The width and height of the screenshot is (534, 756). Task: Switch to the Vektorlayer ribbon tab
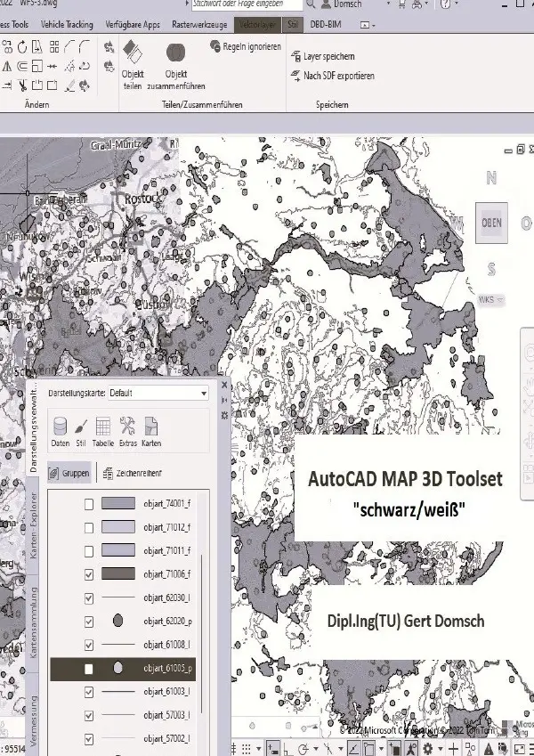[x=258, y=24]
